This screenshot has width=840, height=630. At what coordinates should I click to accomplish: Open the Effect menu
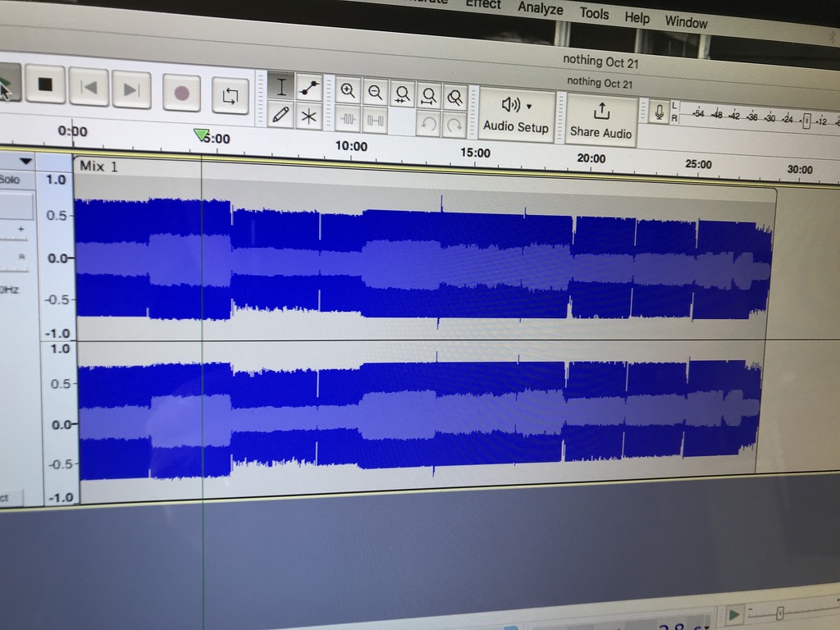483,4
